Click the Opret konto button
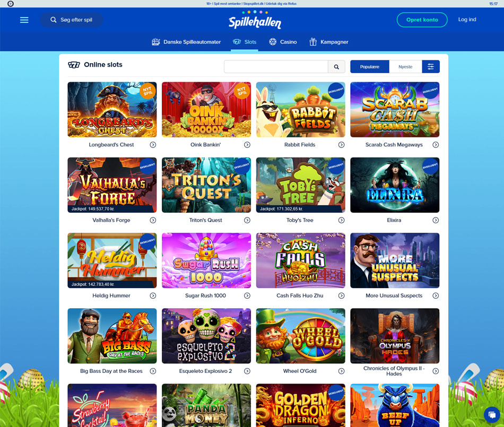 click(422, 20)
